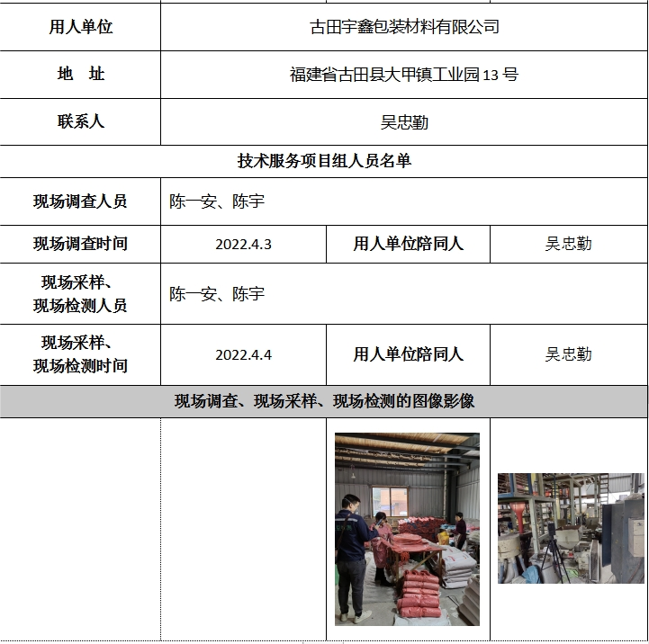Image resolution: width=649 pixels, height=644 pixels.
Task: Select the photo of machinery with tripod
Action: click(571, 528)
